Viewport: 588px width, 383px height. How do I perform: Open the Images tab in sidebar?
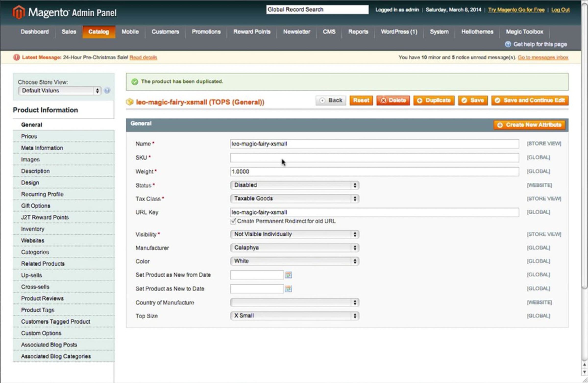[30, 159]
